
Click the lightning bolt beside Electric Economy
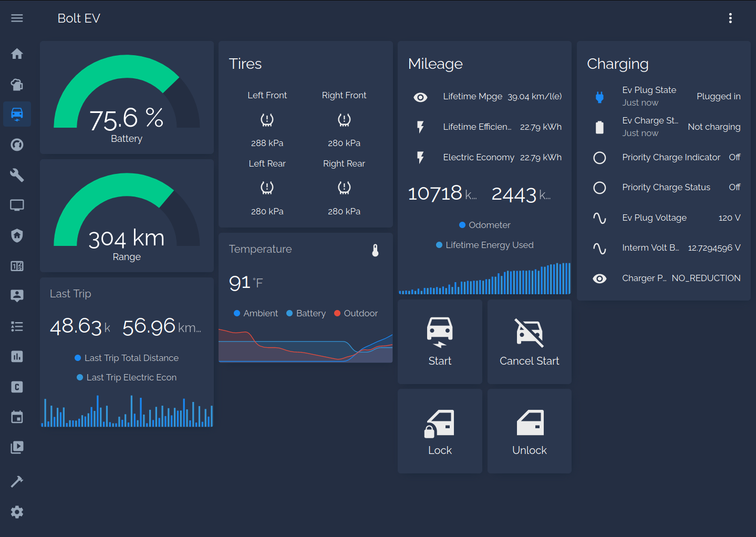click(x=420, y=158)
